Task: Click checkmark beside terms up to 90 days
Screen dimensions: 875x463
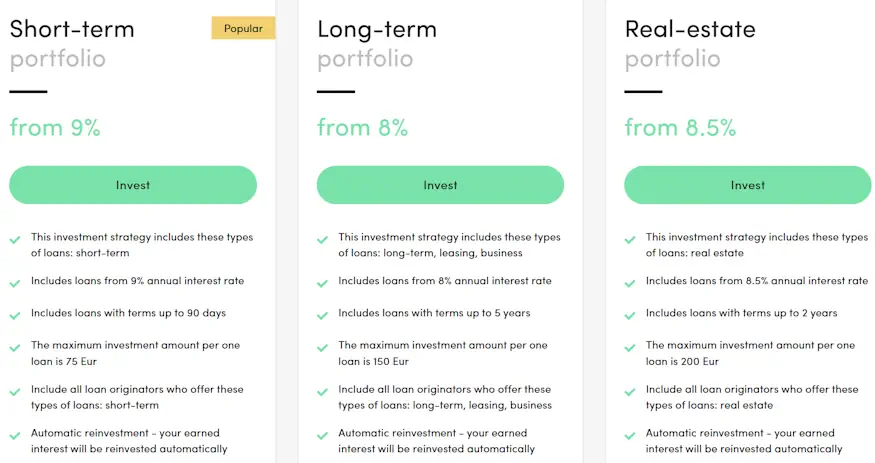Action: 15,315
